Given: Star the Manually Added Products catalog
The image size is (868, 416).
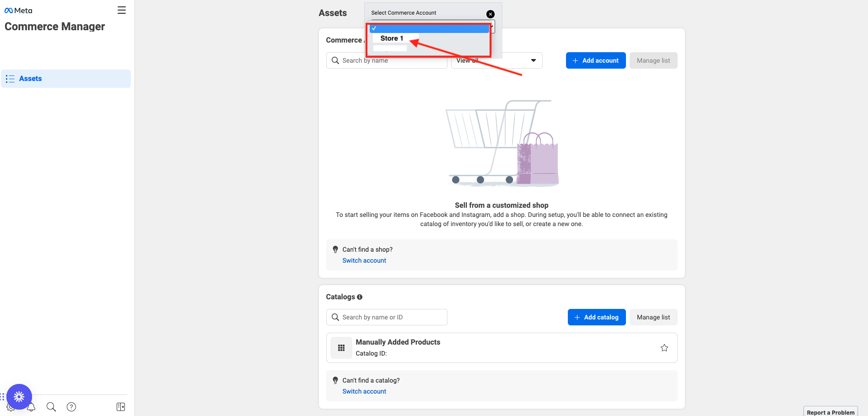Looking at the screenshot, I should [664, 348].
